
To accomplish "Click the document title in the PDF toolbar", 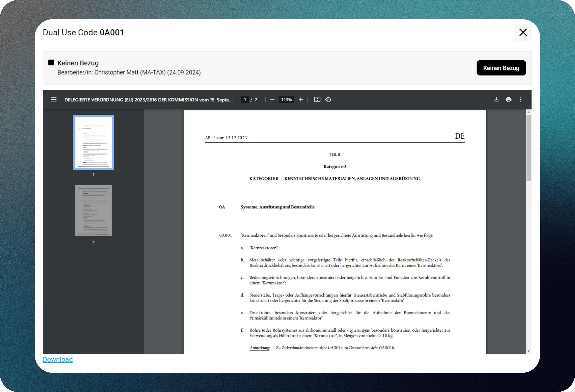I will click(x=149, y=100).
